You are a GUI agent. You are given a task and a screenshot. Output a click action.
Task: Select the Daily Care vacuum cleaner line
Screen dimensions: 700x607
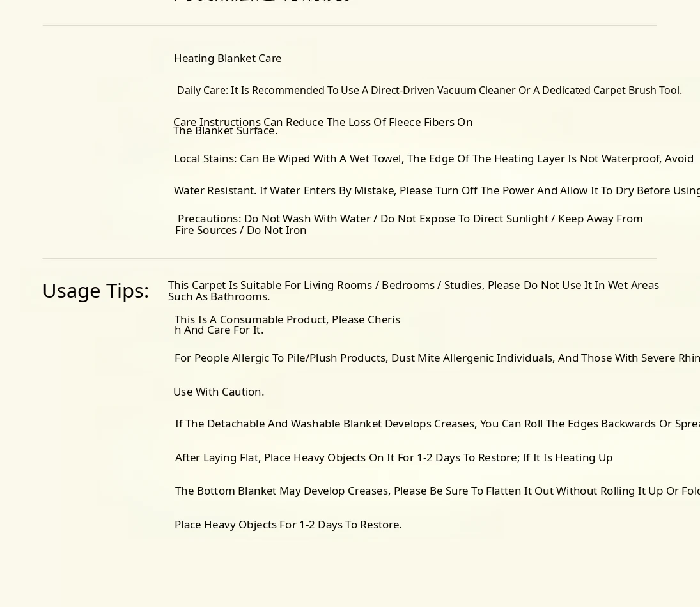coord(429,90)
